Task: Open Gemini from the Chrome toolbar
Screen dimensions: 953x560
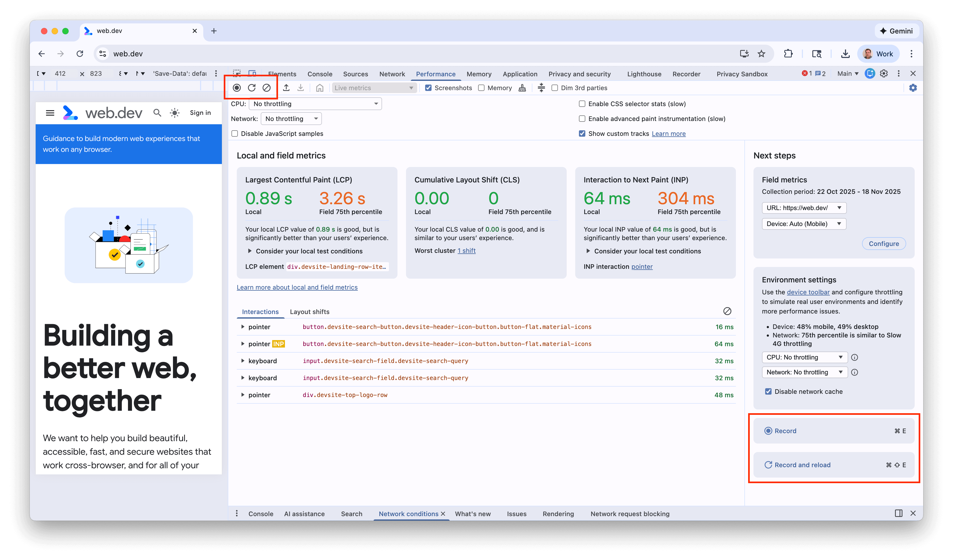Action: click(x=897, y=31)
